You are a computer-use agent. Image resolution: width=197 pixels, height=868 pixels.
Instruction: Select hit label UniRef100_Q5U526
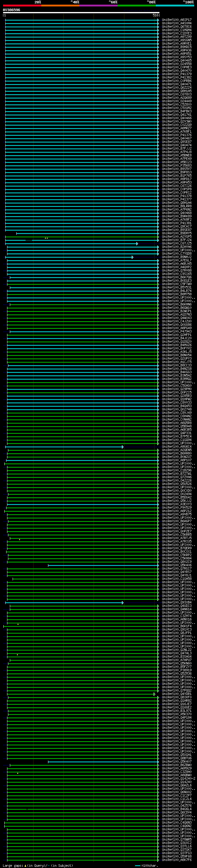tap(176, 483)
